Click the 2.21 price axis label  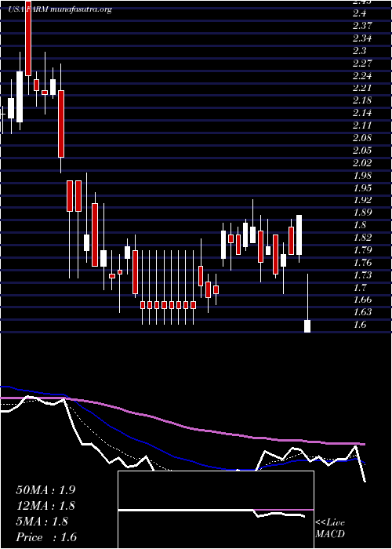coord(362,88)
